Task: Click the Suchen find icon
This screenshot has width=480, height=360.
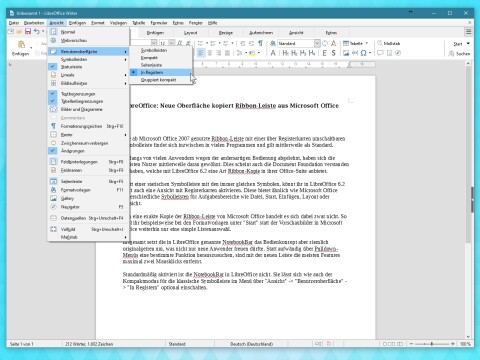Action: 459,53
